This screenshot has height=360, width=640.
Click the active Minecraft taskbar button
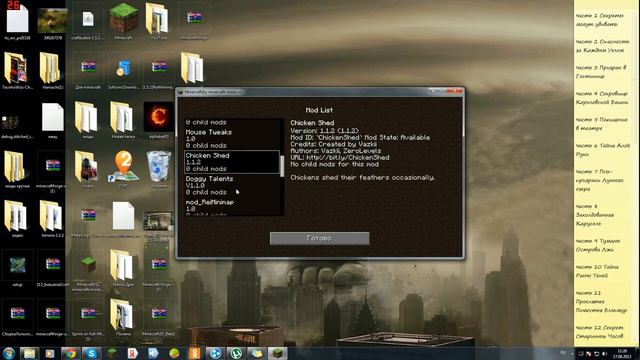point(278,353)
